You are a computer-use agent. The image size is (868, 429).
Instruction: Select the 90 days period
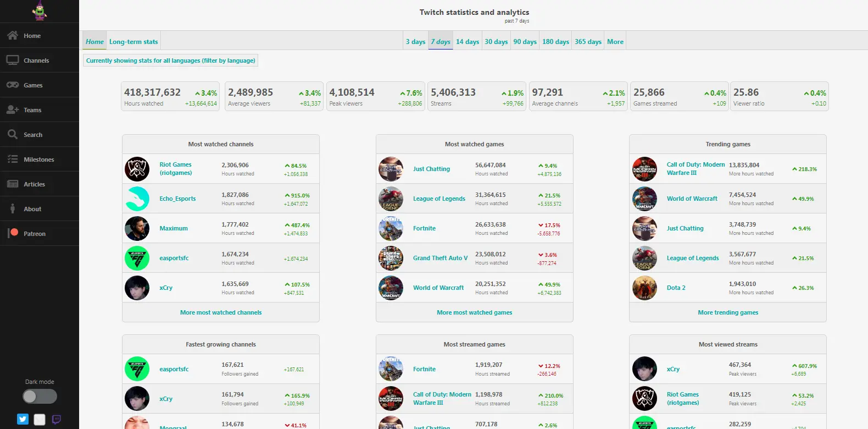[x=525, y=41]
